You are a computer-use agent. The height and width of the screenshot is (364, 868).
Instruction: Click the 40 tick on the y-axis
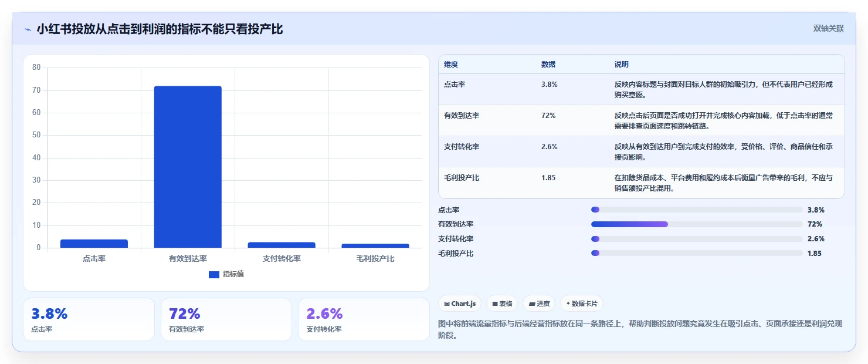click(36, 158)
